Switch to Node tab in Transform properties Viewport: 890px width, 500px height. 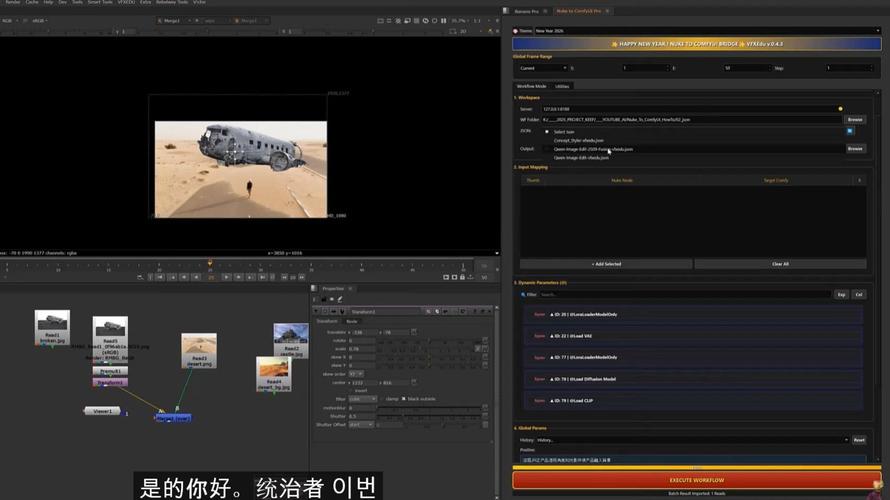pos(352,321)
